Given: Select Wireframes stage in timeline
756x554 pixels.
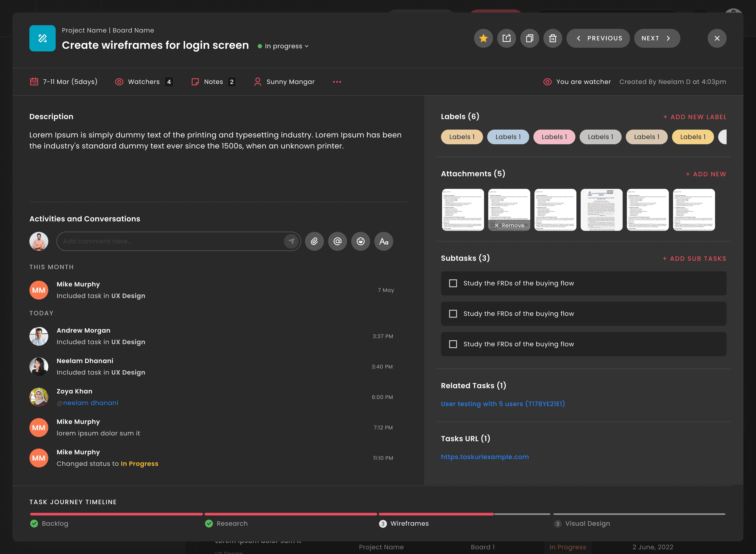Looking at the screenshot, I should [x=404, y=524].
